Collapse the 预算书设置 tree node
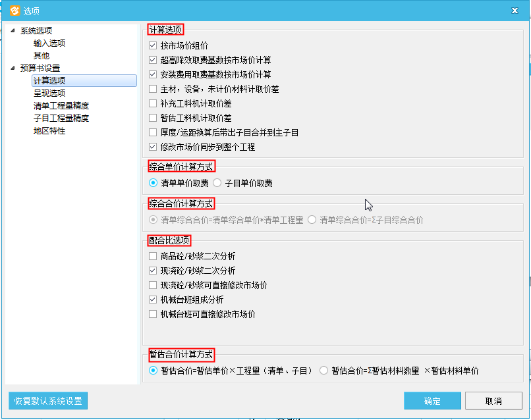531x420 pixels. click(13, 68)
